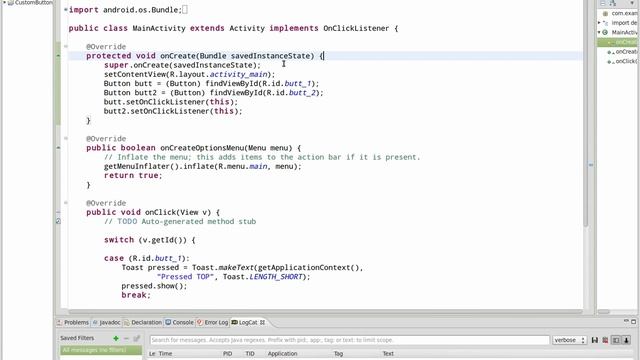This screenshot has width=640, height=360.
Task: Fold the onCreateOptionsMenu method gutter marker
Action: click(x=66, y=138)
